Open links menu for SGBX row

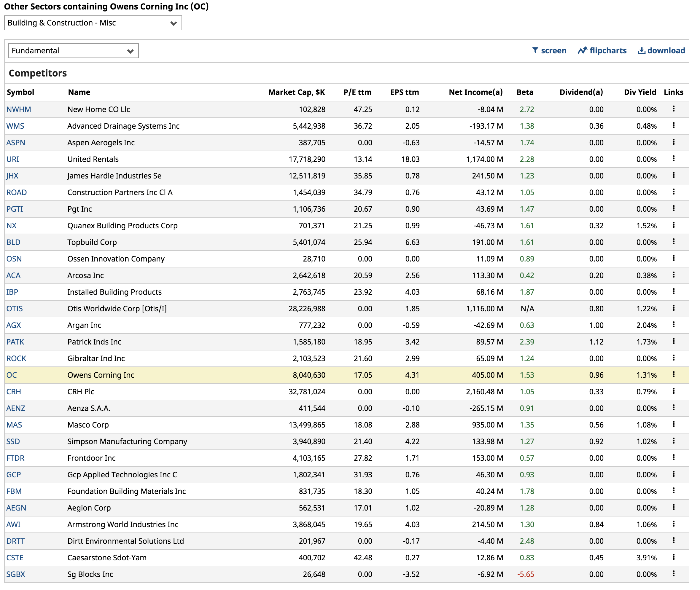(673, 574)
